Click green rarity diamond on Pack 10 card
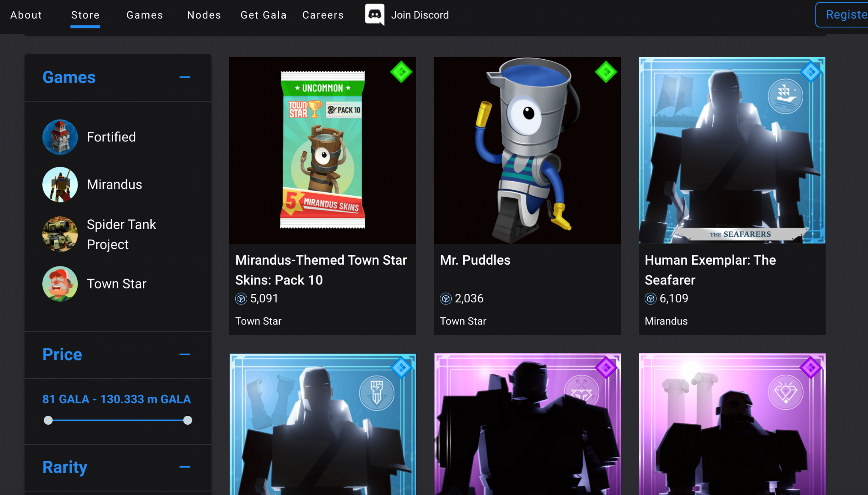 pos(401,72)
